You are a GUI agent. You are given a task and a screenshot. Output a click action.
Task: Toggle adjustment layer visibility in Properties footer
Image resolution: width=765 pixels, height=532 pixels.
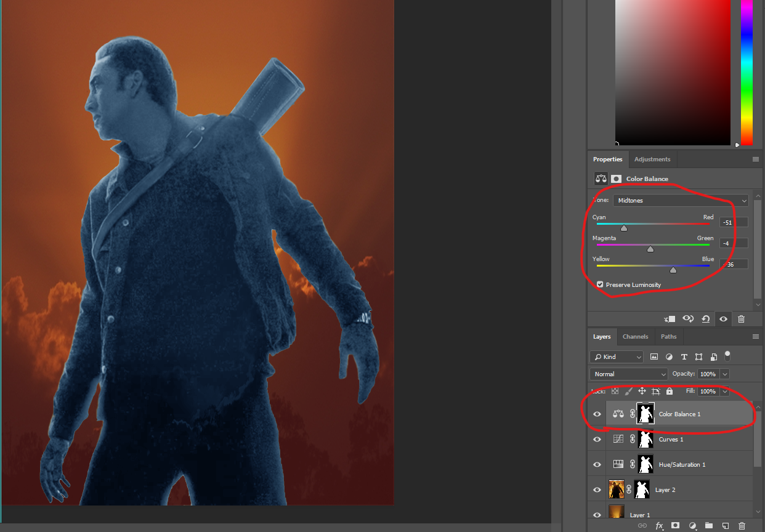click(x=723, y=319)
